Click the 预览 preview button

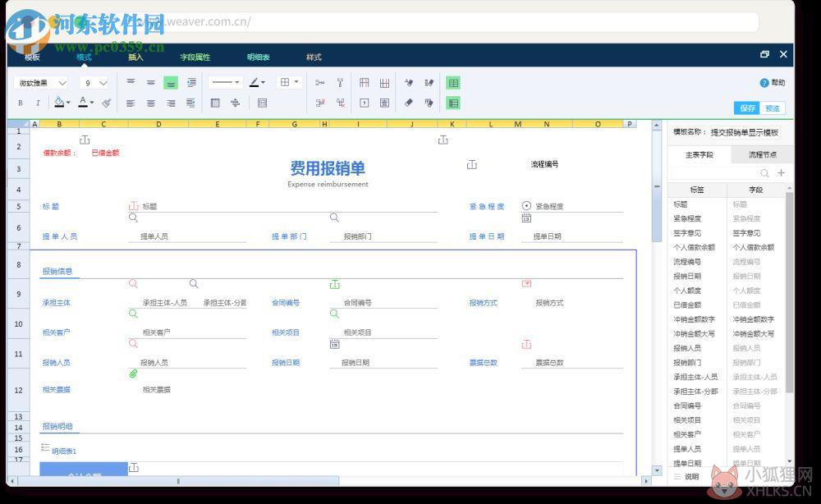point(773,108)
